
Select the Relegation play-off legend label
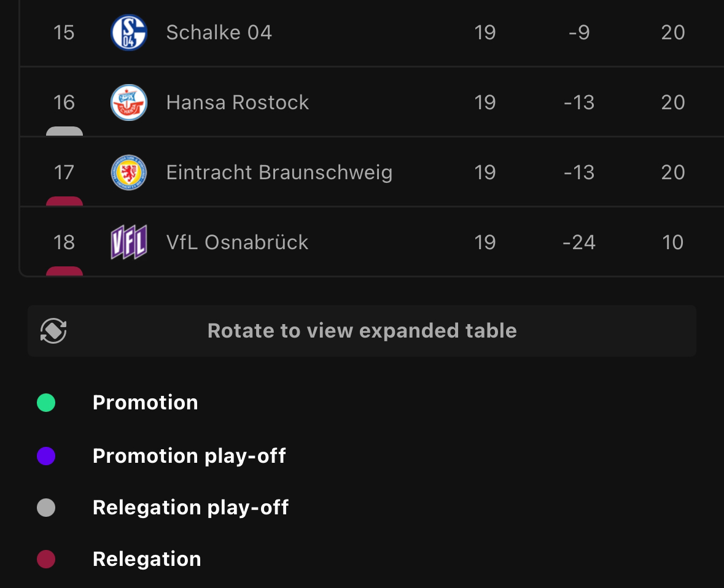click(x=191, y=508)
